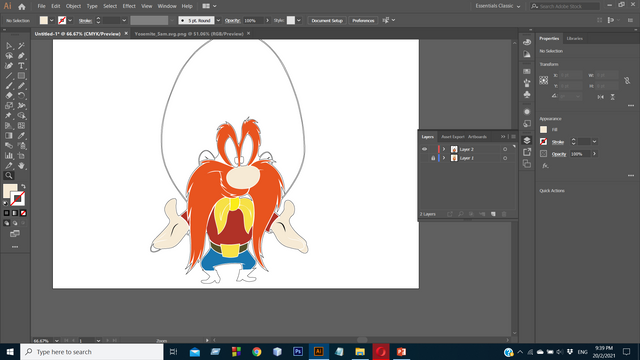Open stroke weight dropdown in control bar

pyautogui.click(x=124, y=20)
